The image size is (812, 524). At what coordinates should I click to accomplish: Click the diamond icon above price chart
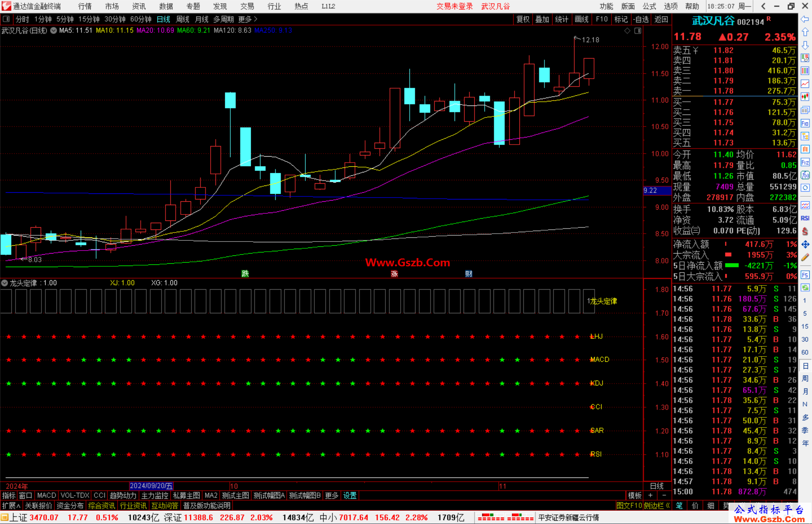coord(627,31)
